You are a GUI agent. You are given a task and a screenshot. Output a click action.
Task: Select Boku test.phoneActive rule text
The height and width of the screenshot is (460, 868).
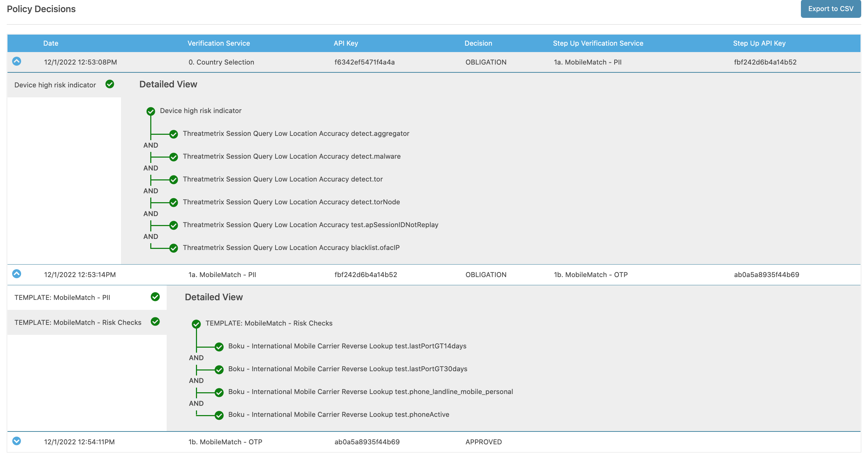coord(339,414)
